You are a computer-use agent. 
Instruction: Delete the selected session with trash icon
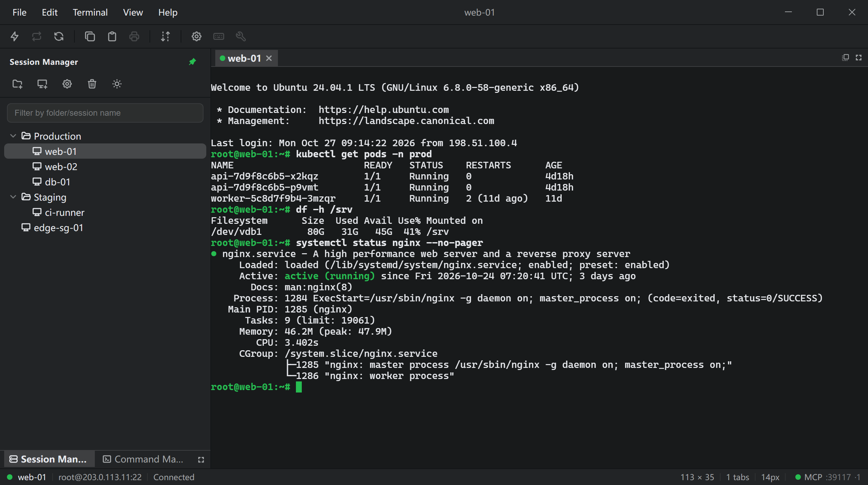pyautogui.click(x=92, y=84)
